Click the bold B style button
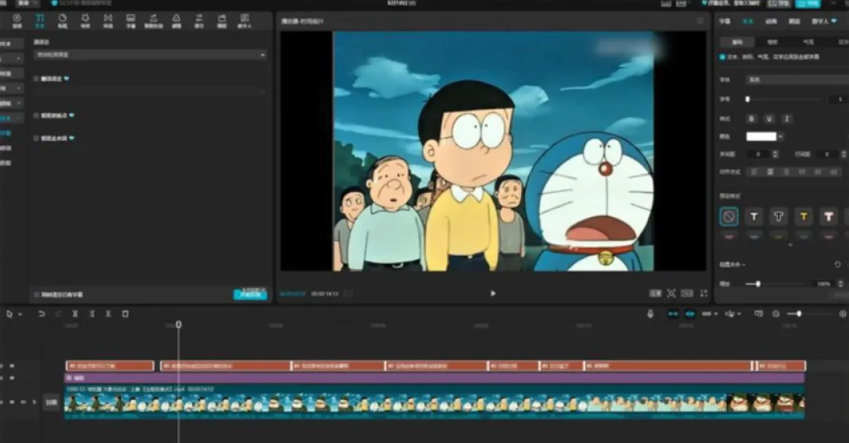 (x=752, y=118)
